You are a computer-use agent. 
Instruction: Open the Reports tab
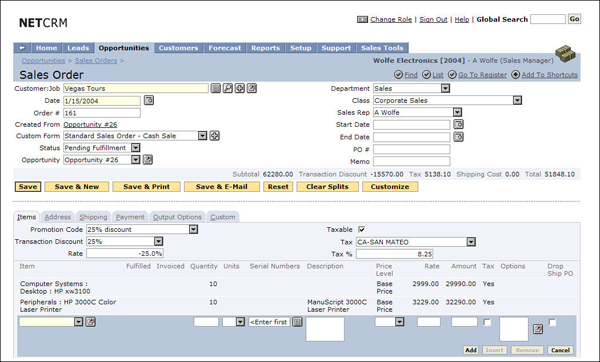click(266, 48)
